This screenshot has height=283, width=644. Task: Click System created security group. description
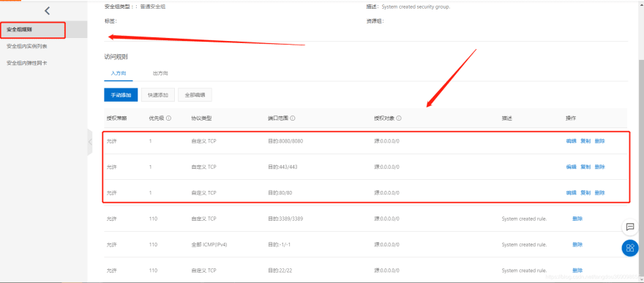[416, 7]
